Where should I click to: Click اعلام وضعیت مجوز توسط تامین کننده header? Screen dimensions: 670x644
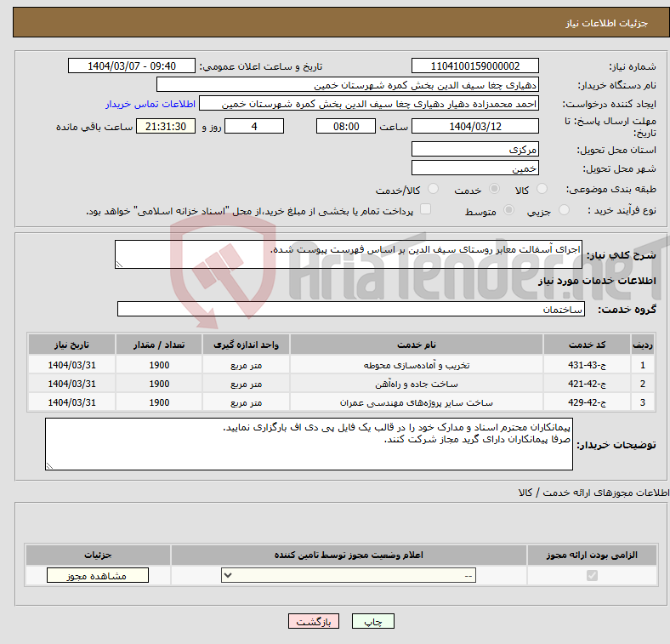pos(349,555)
